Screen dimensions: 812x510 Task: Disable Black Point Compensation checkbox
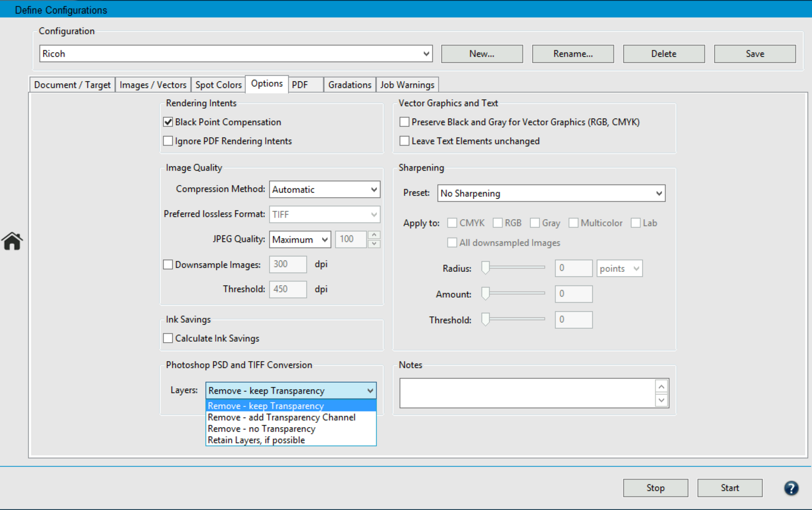pos(168,122)
